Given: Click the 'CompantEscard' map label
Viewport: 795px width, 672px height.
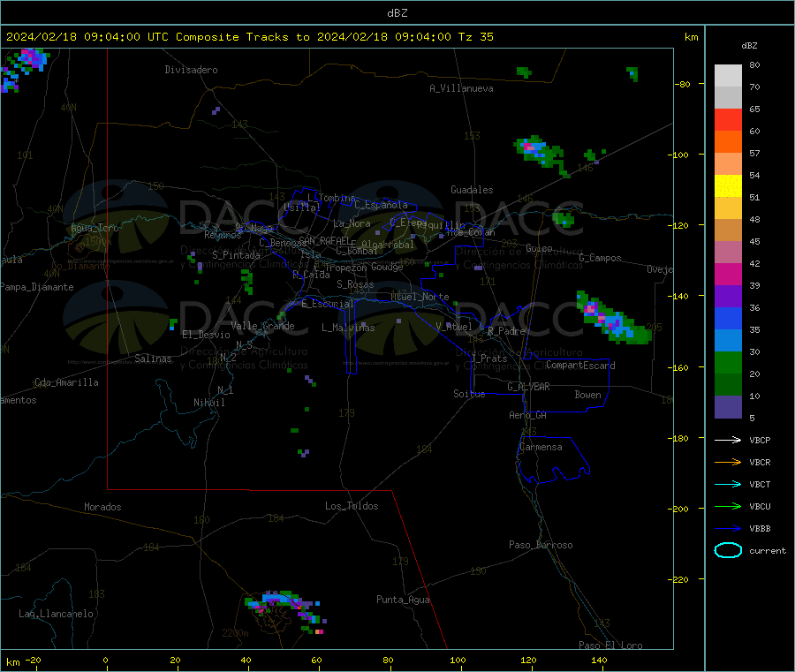Looking at the screenshot, I should click(x=580, y=365).
